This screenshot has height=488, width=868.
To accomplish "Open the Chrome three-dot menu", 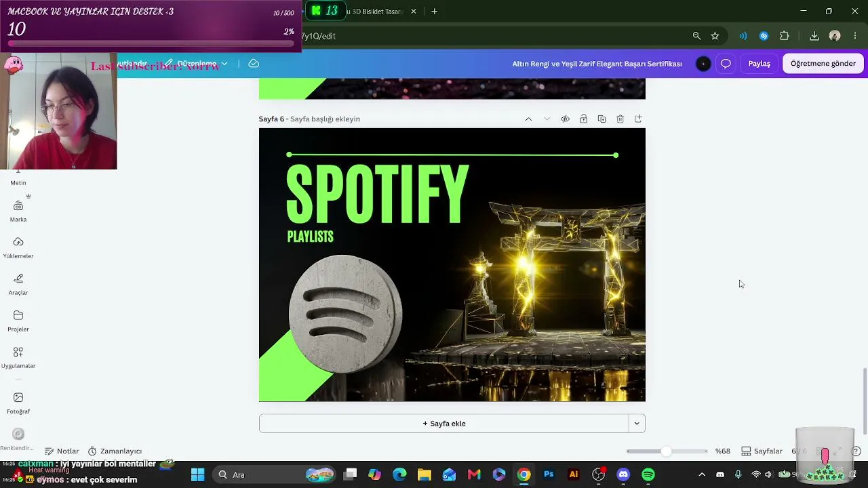I will (855, 36).
